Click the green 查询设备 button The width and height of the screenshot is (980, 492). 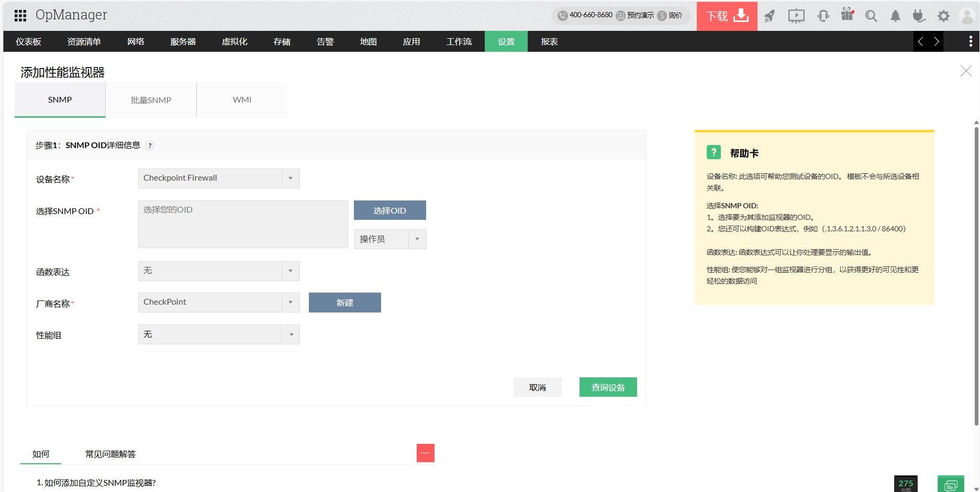pos(608,387)
